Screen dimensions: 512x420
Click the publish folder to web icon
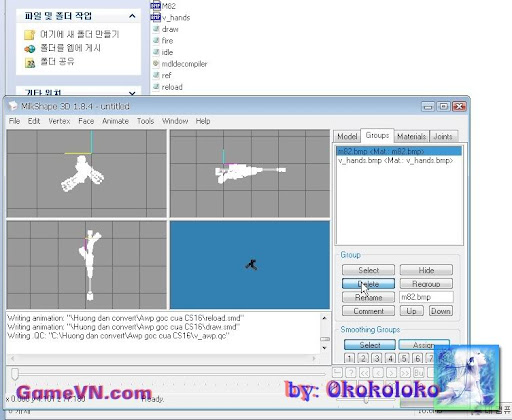[30, 49]
